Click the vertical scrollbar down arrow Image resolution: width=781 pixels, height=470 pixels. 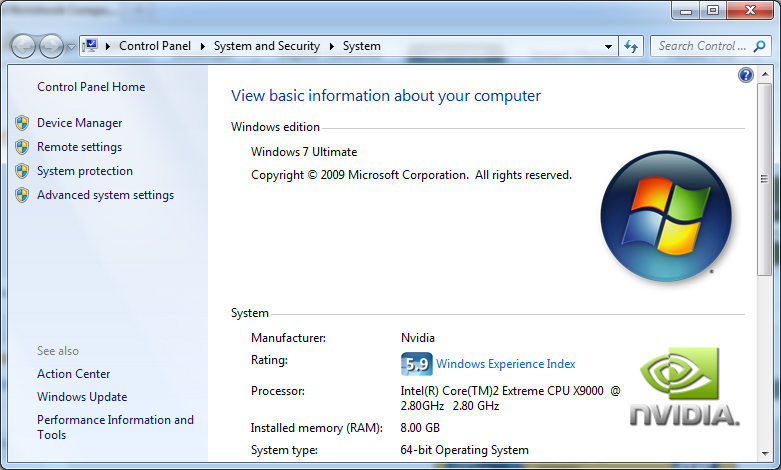[765, 454]
